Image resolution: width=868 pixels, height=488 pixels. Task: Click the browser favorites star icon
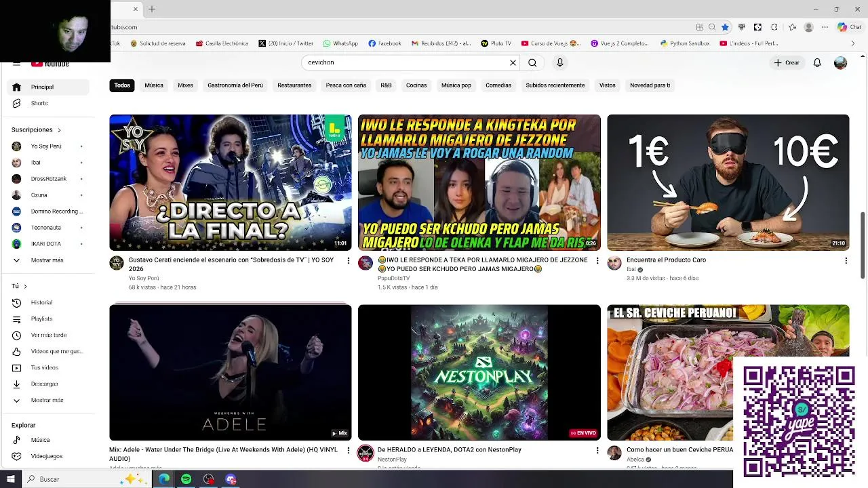tap(725, 27)
